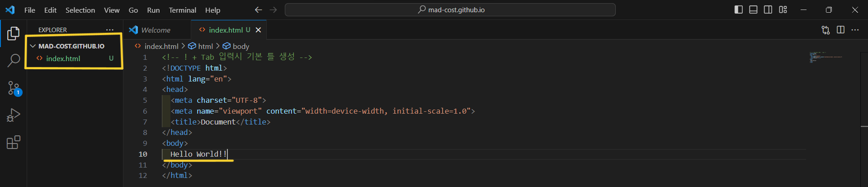Open Customize Layout icon in title bar
The width and height of the screenshot is (868, 187).
click(783, 10)
